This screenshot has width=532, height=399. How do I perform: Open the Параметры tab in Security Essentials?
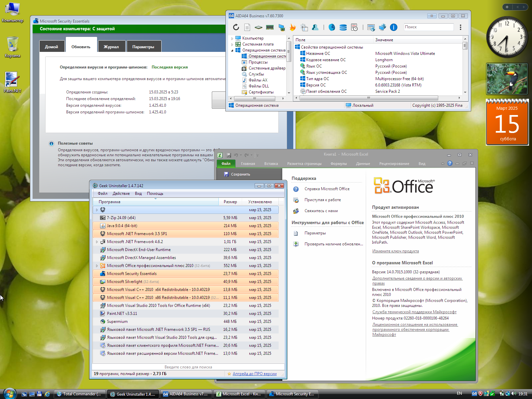143,47
